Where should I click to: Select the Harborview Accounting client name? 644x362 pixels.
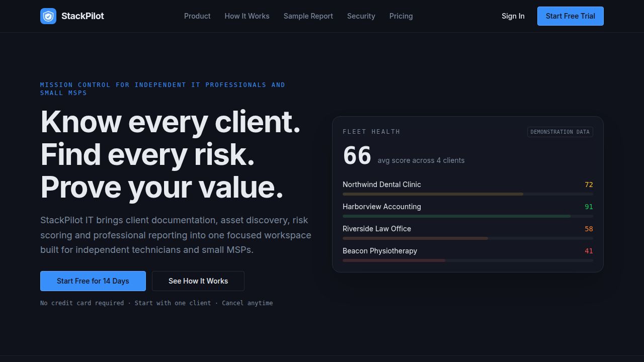[382, 207]
